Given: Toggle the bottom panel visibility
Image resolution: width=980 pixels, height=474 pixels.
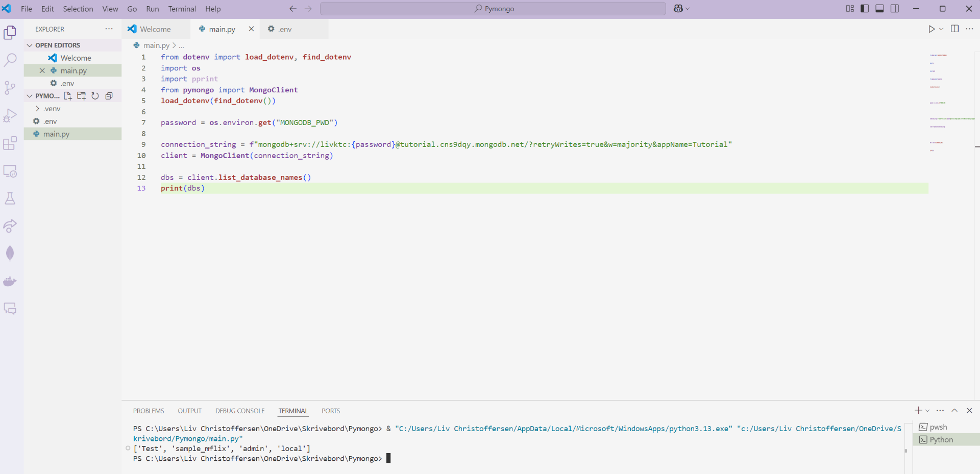Looking at the screenshot, I should click(x=879, y=9).
